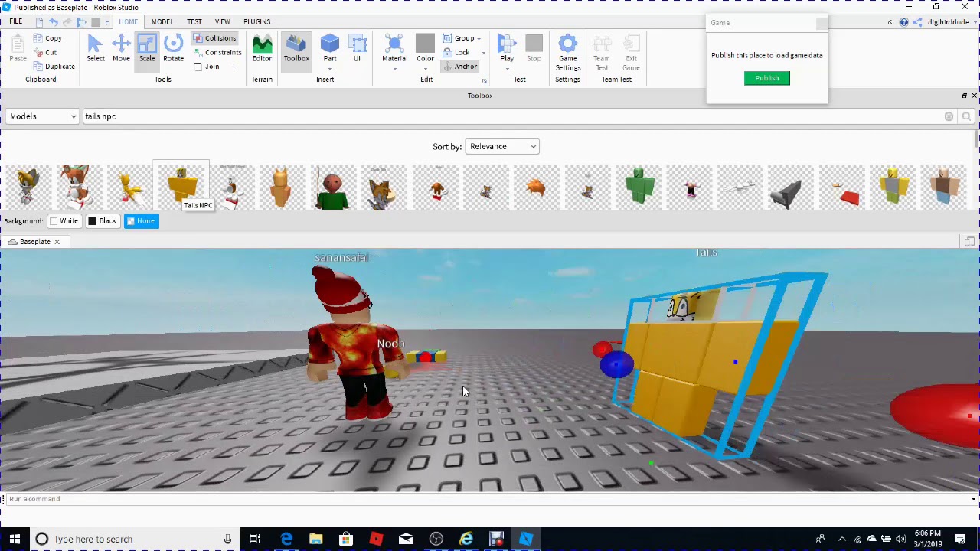
Task: Switch to the VIEW ribbon tab
Action: pos(222,21)
